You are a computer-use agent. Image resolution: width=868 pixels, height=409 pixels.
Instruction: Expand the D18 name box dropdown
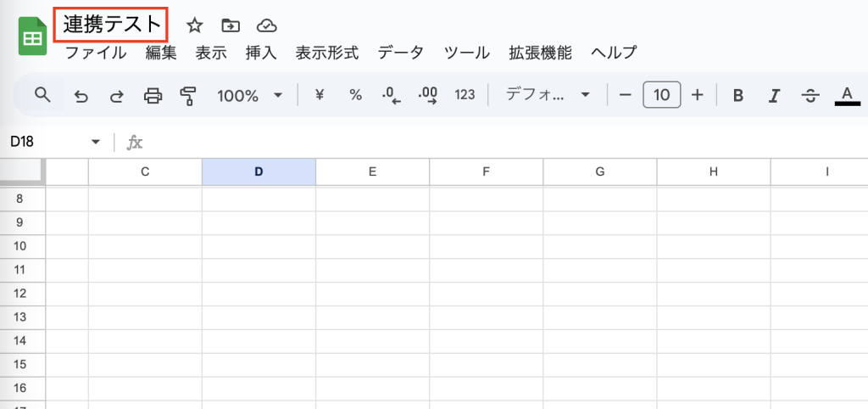pos(96,142)
